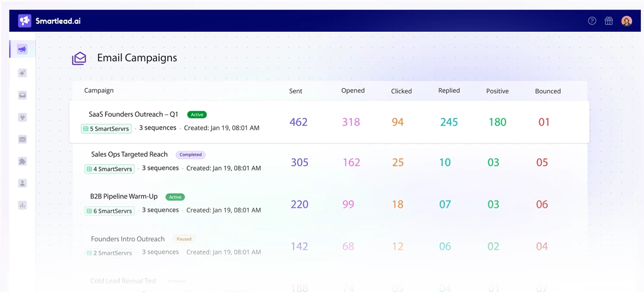Open the envelope email accounts sidebar icon

(23, 139)
